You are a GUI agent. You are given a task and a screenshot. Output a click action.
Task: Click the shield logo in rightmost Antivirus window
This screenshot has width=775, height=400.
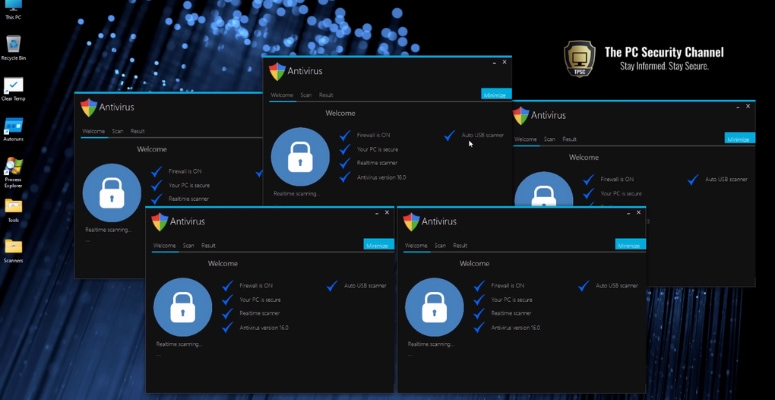click(520, 115)
